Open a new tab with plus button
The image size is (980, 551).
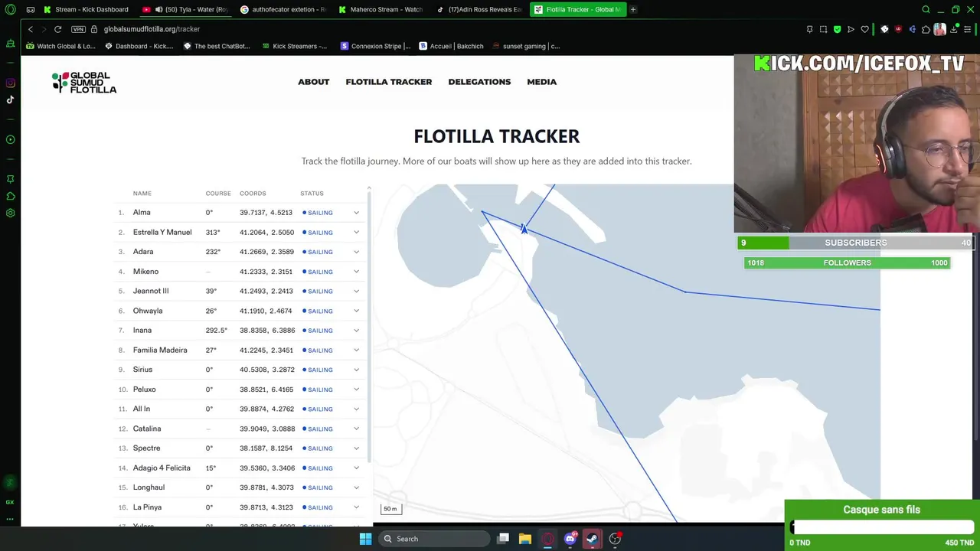(x=633, y=9)
